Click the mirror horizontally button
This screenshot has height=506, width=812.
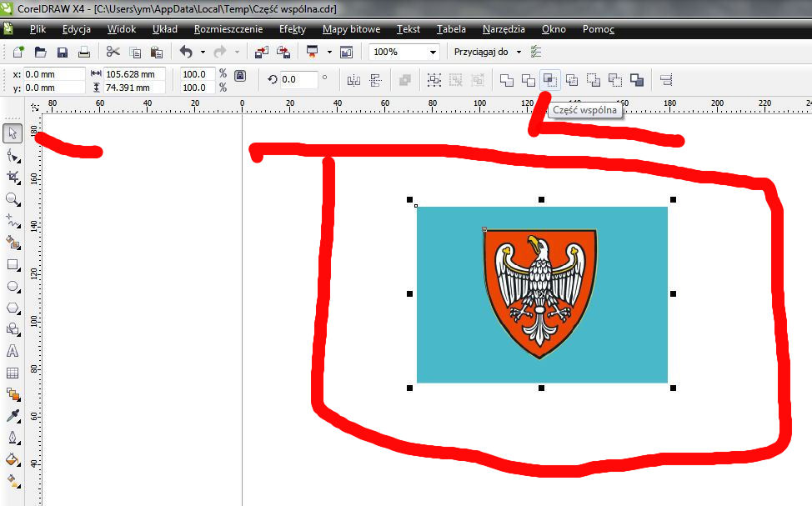click(x=353, y=80)
